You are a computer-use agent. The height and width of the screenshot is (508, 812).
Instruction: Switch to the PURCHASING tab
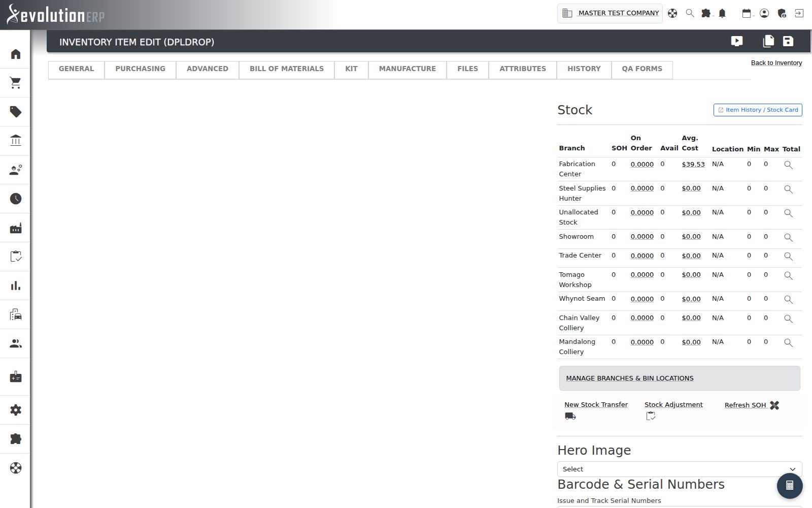140,69
